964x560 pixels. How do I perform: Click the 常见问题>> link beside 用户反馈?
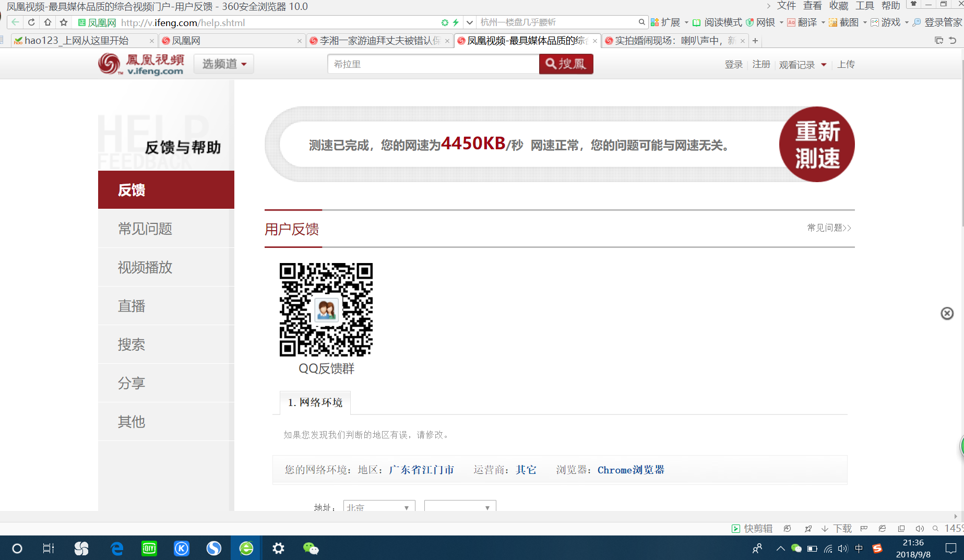point(829,228)
